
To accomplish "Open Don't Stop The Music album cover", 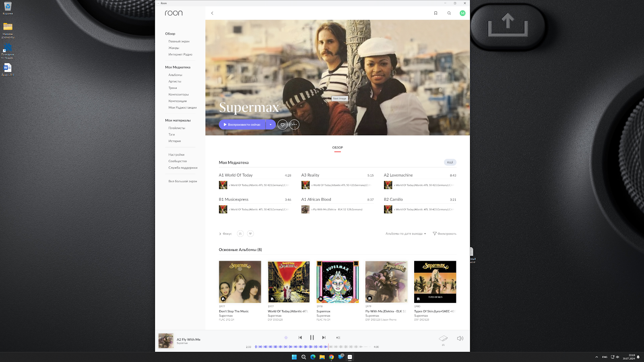I will [240, 282].
